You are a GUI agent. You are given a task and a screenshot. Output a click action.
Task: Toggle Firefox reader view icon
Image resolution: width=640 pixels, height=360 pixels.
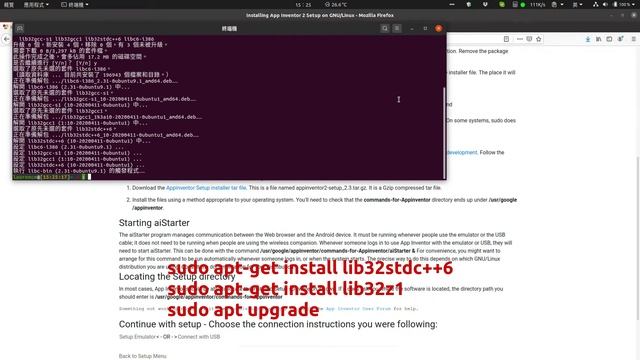[506, 39]
